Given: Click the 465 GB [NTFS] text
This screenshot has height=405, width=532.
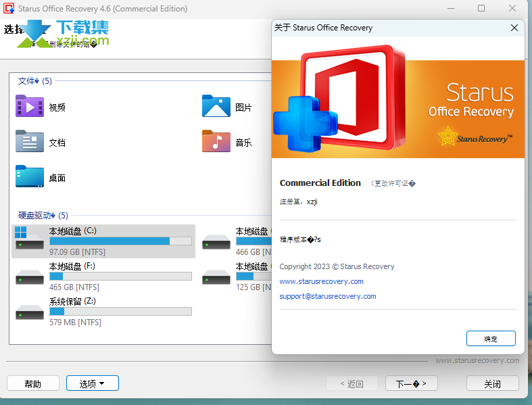Looking at the screenshot, I should pyautogui.click(x=74, y=287).
